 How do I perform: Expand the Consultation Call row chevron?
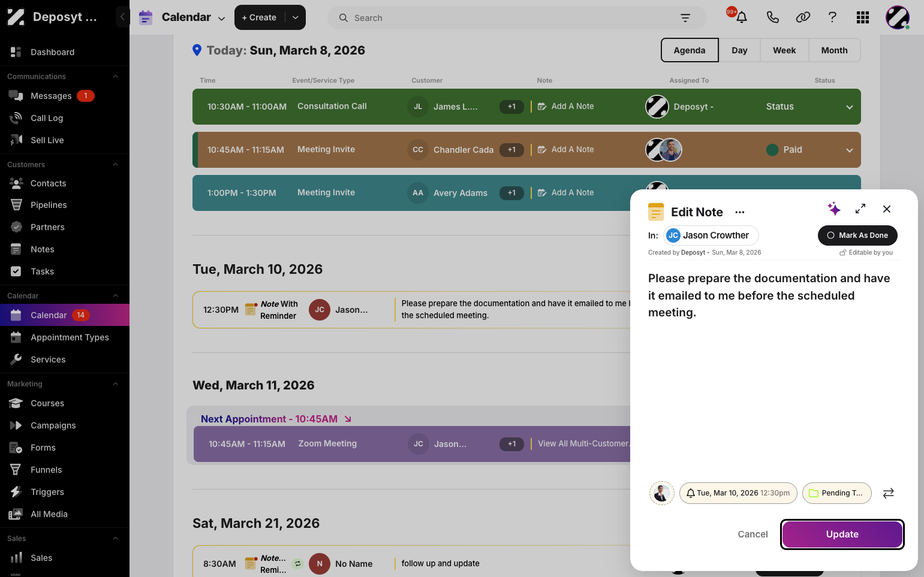pos(850,107)
